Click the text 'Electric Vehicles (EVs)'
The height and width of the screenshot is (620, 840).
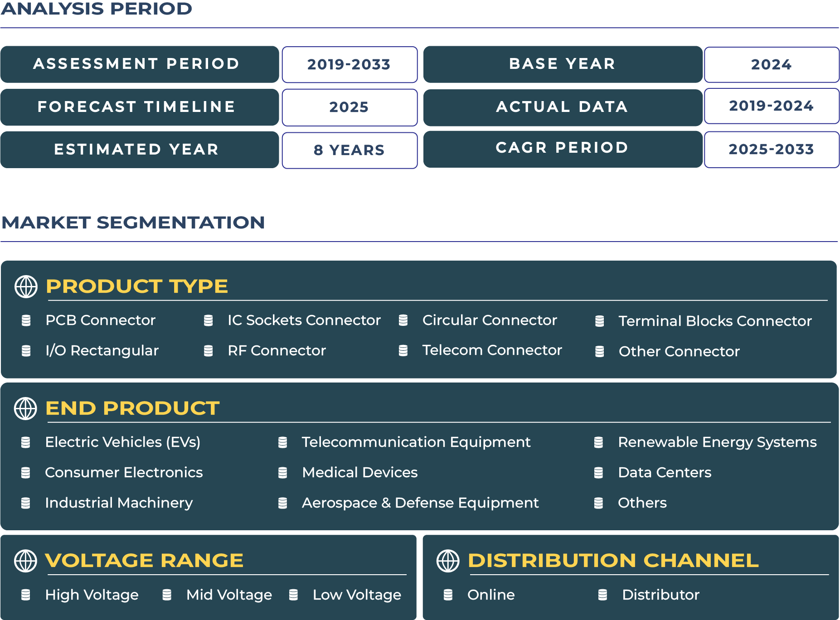pyautogui.click(x=123, y=442)
